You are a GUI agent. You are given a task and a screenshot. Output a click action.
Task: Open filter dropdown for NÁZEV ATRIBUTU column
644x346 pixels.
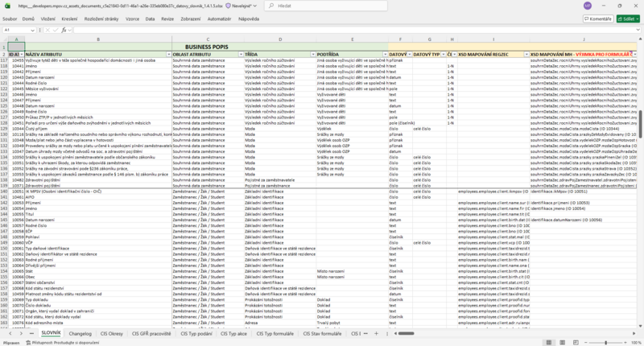tap(168, 55)
